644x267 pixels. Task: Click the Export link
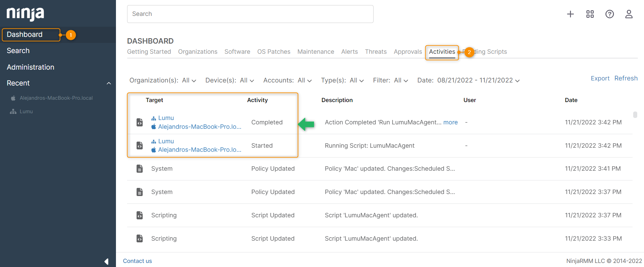(x=600, y=78)
